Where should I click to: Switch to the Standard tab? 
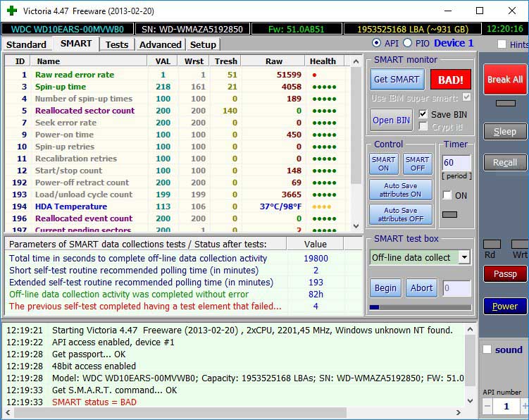26,44
